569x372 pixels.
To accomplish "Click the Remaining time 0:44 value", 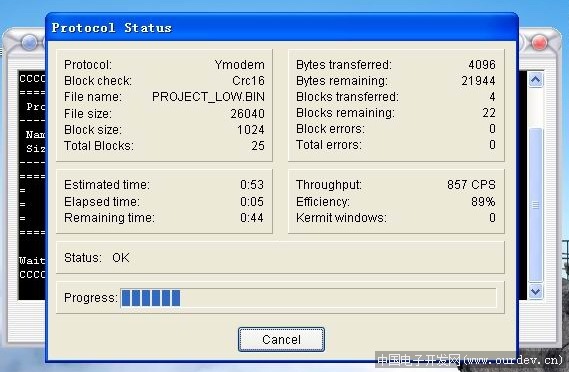I will tap(252, 218).
